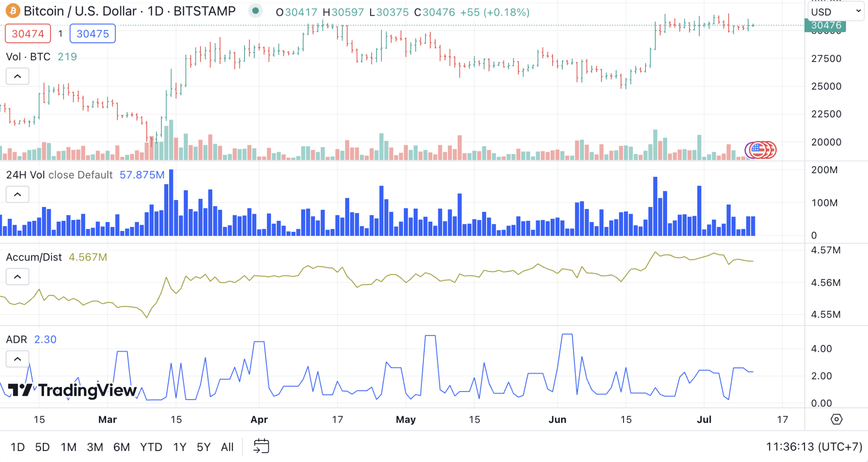868x462 pixels.
Task: Click the TradingView logo
Action: point(72,390)
